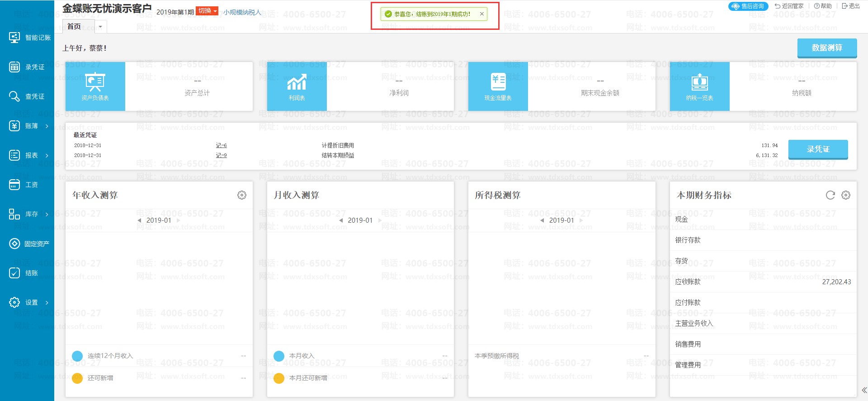Open the 切换 period dropdown
The width and height of the screenshot is (868, 401).
(x=207, y=11)
